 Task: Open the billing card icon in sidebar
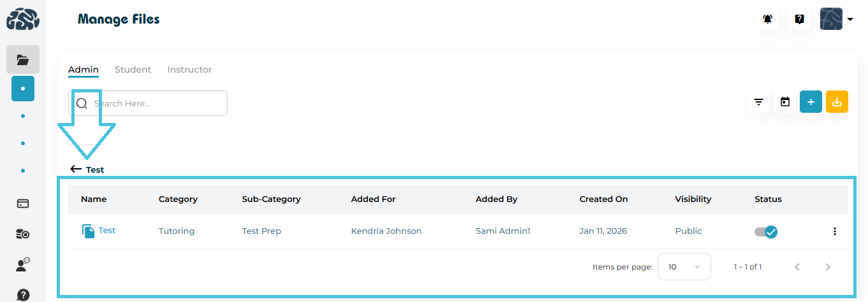point(23,204)
